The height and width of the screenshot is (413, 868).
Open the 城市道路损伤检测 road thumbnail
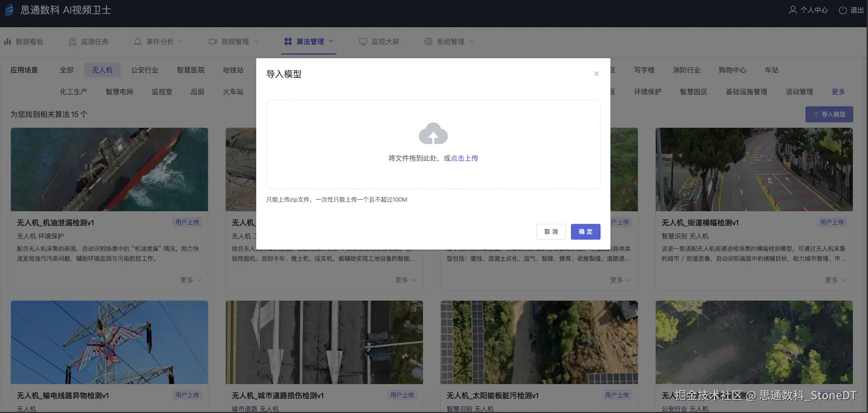(324, 343)
